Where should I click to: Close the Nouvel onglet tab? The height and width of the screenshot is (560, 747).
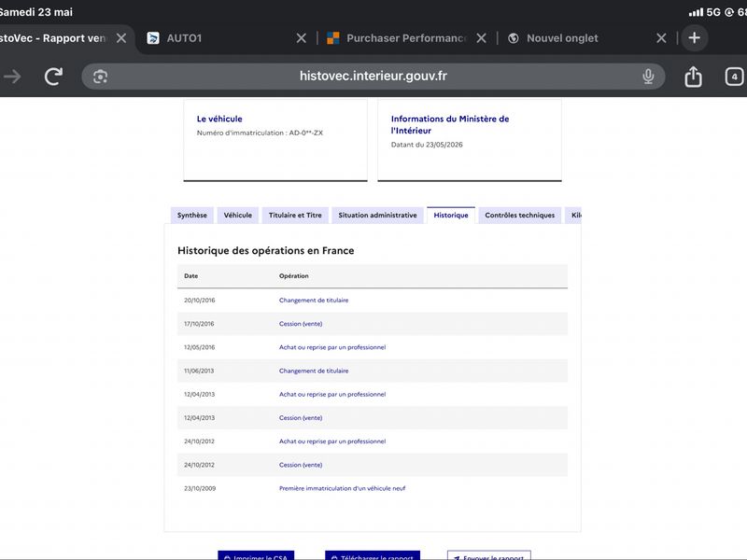[x=661, y=38]
